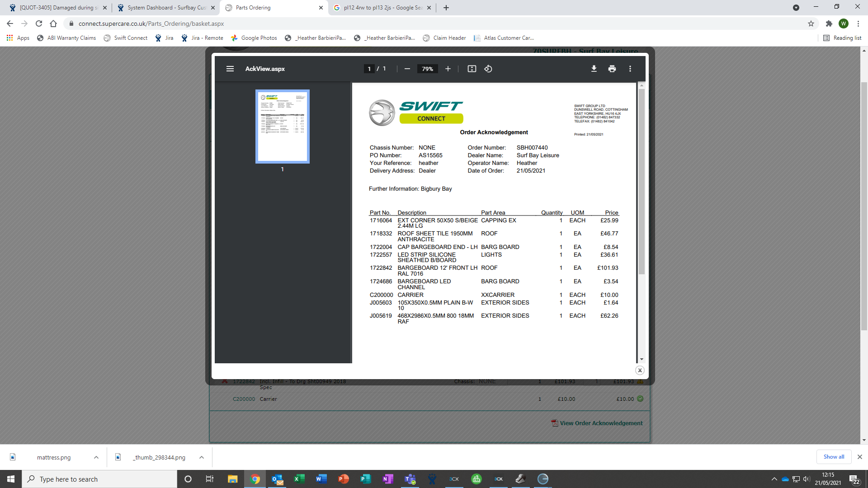Viewport: 868px width, 488px height.
Task: Rotate the PDF document counterclockwise
Action: pyautogui.click(x=488, y=69)
